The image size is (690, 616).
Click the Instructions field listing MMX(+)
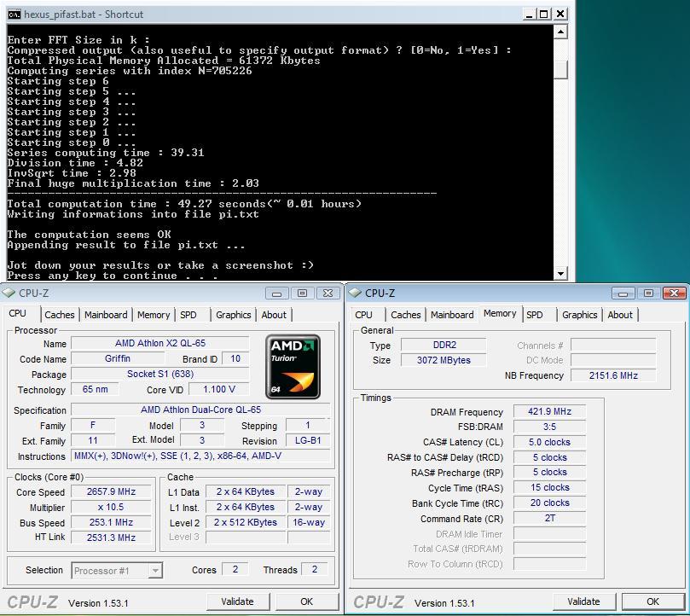click(200, 456)
